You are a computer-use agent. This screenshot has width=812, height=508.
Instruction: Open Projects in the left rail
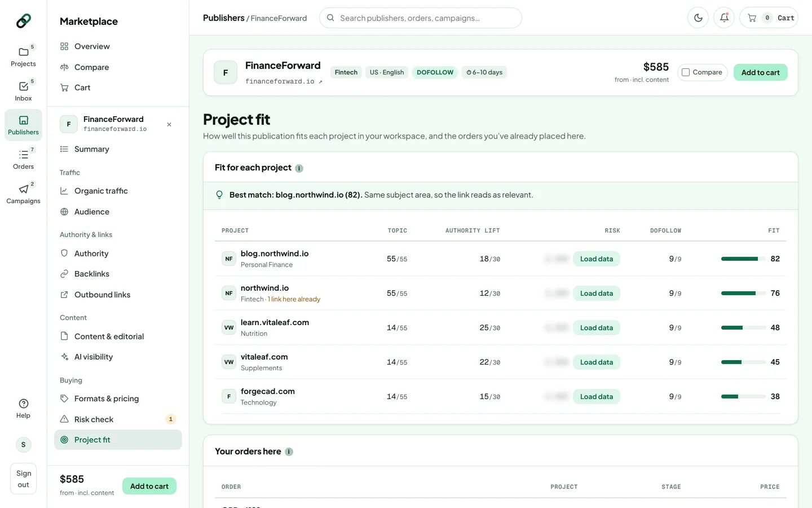pos(23,56)
